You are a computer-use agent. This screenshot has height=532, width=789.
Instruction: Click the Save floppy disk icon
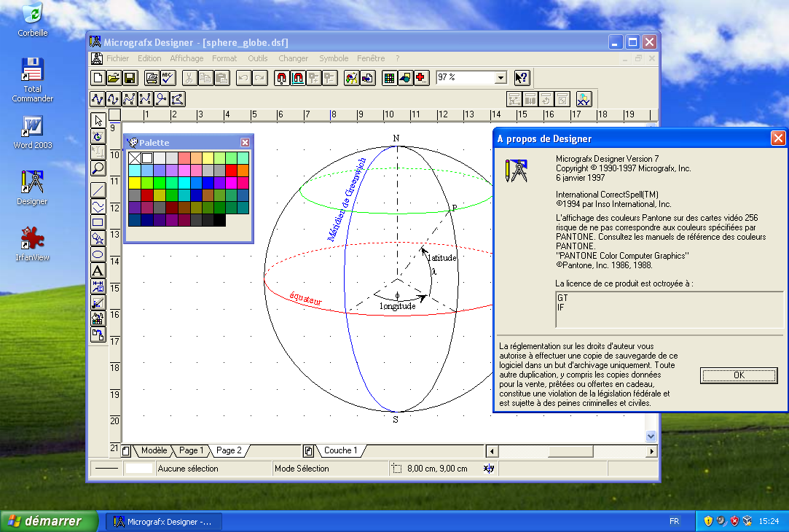click(130, 78)
